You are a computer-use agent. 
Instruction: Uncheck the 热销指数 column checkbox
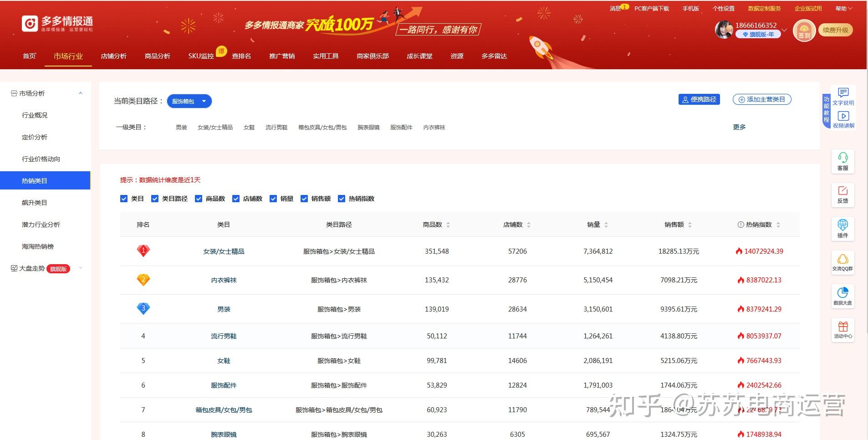coord(342,199)
